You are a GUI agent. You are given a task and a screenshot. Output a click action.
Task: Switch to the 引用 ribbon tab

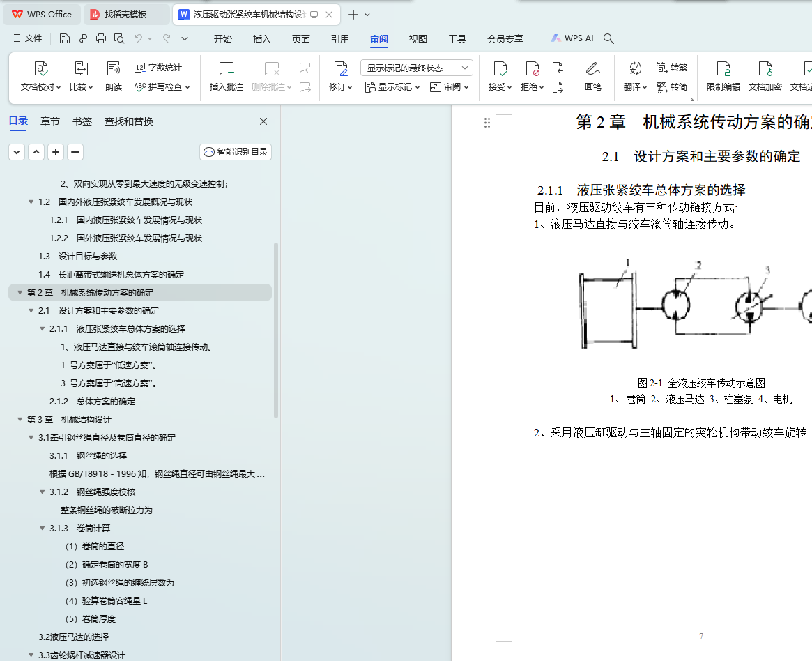(339, 39)
